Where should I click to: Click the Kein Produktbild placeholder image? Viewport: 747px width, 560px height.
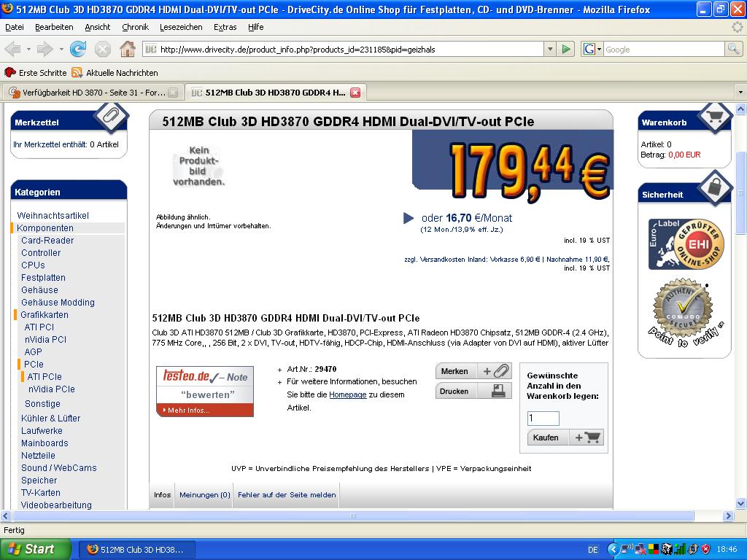[x=198, y=166]
